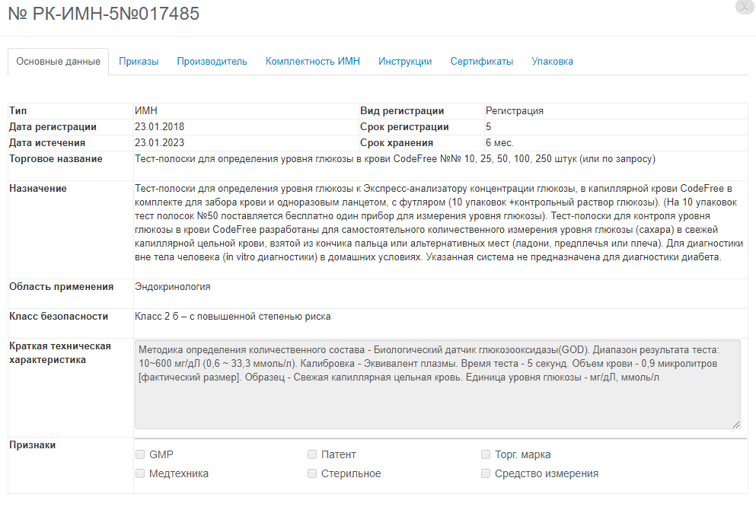756x532 pixels.
Task: Click the ИМН type value
Action: (146, 111)
